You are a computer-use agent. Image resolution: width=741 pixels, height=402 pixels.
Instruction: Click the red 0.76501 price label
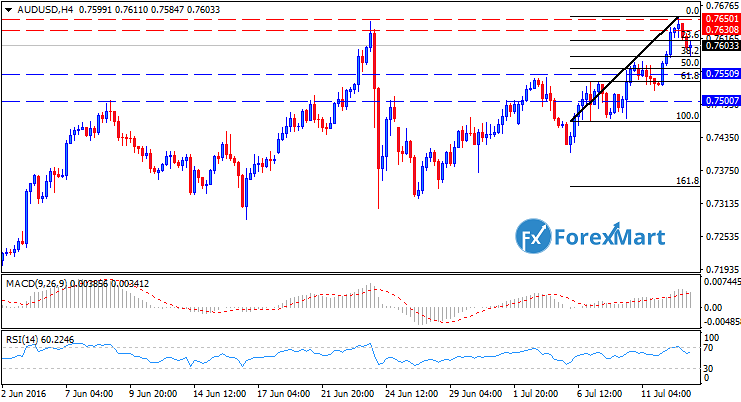pyautogui.click(x=720, y=18)
